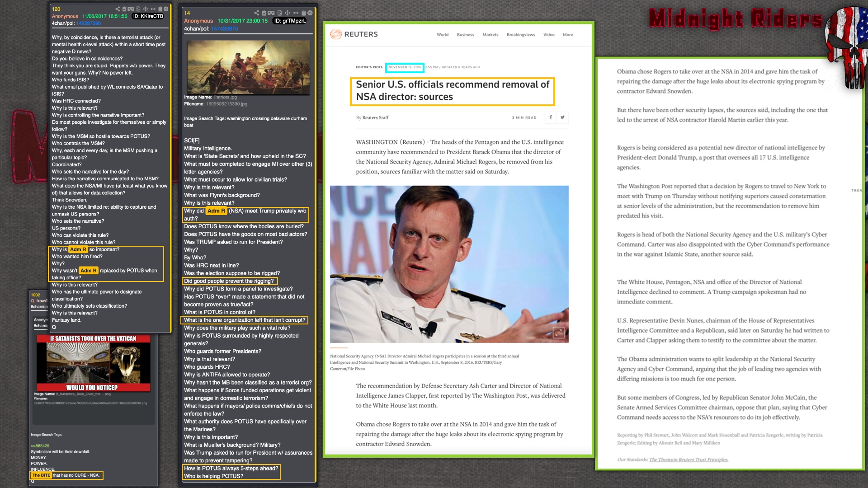This screenshot has width=868, height=488.
Task: Click the horizontal width arrows on post 14
Action: [x=296, y=13]
